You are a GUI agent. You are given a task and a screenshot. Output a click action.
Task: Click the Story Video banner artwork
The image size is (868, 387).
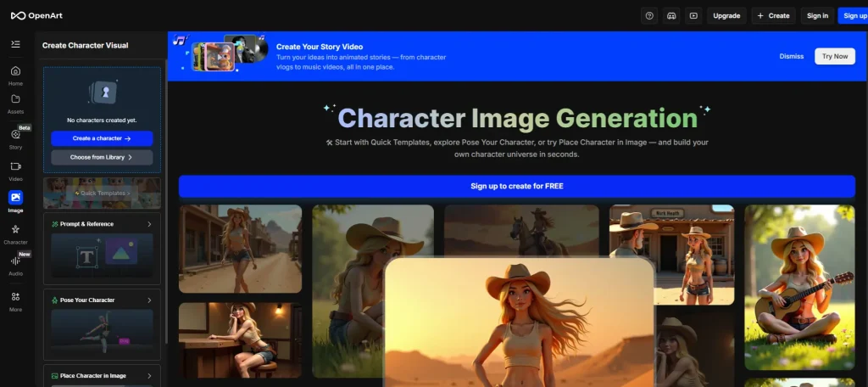pos(220,53)
